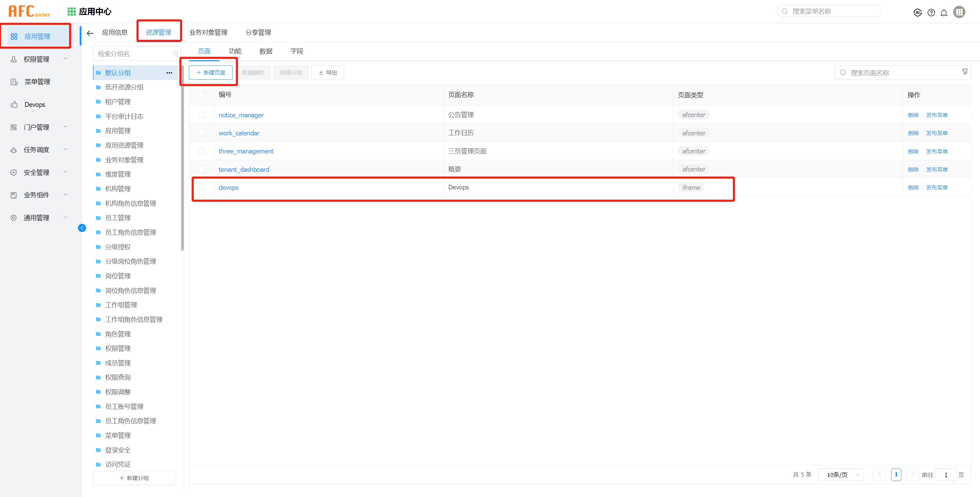
Task: Collapse the sidebar with blue chevron button
Action: 82,228
